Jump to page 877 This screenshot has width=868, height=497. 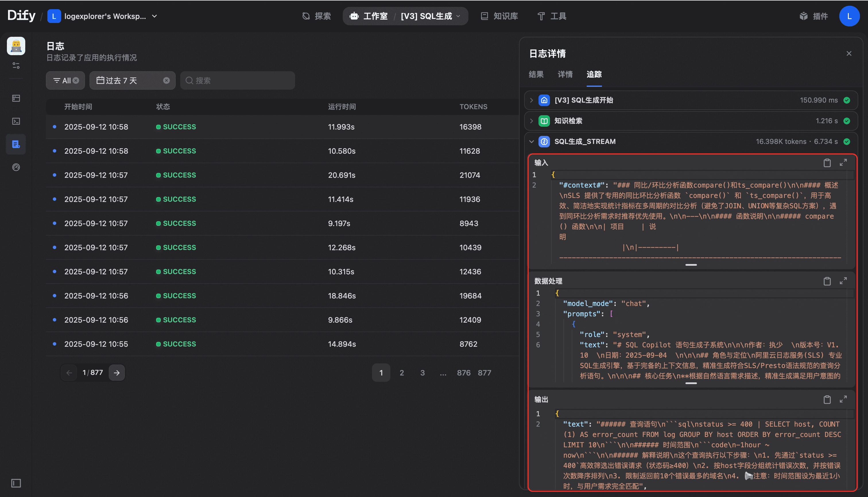tap(484, 373)
